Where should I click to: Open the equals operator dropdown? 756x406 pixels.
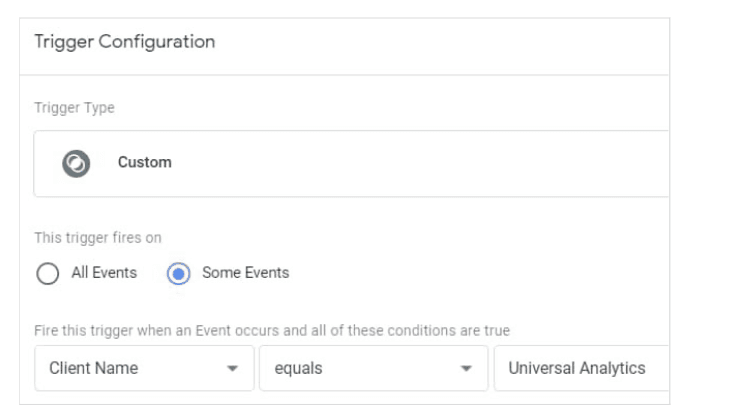coord(373,368)
